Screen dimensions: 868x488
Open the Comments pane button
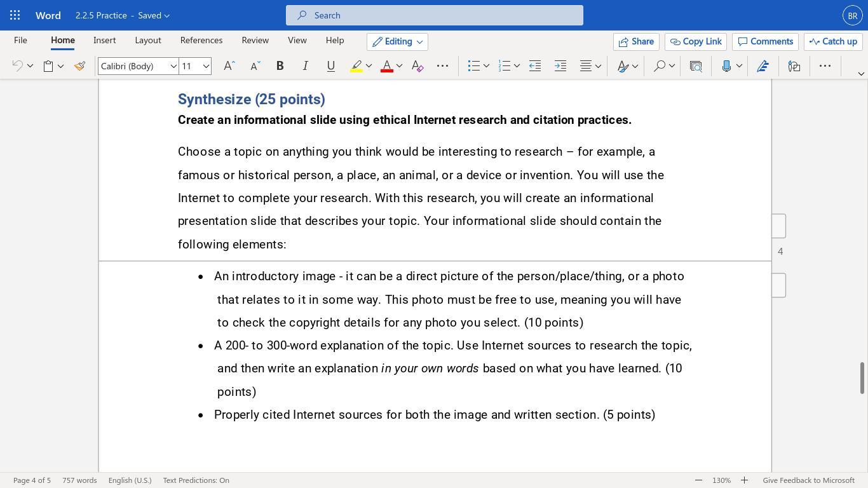[x=765, y=42]
